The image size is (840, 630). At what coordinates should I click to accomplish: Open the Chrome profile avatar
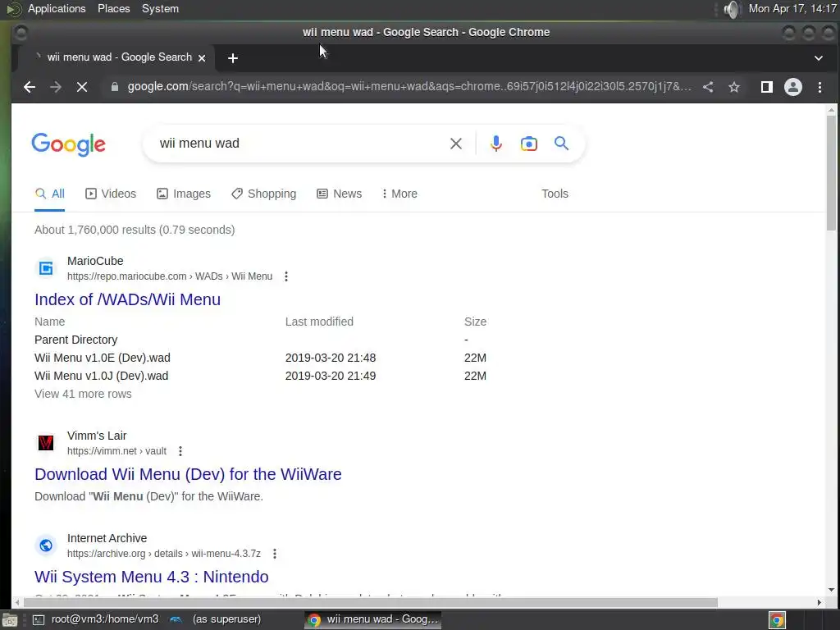793,87
